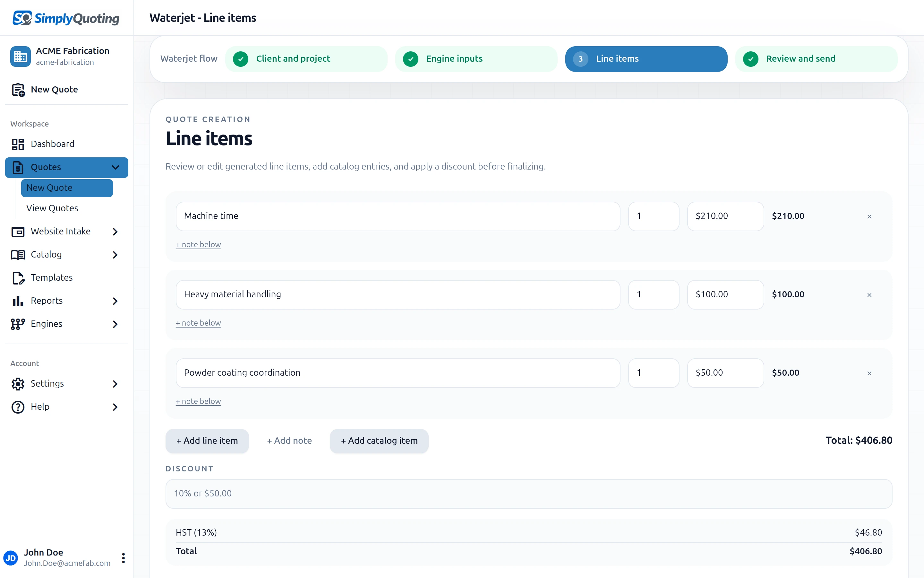Edit the Machine time description field
The width and height of the screenshot is (924, 578).
pyautogui.click(x=398, y=216)
